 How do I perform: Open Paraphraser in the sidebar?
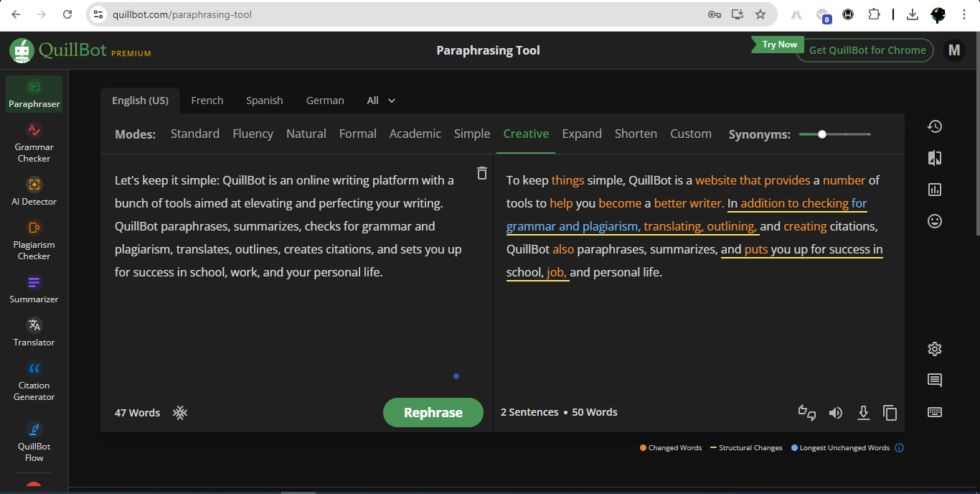tap(34, 95)
